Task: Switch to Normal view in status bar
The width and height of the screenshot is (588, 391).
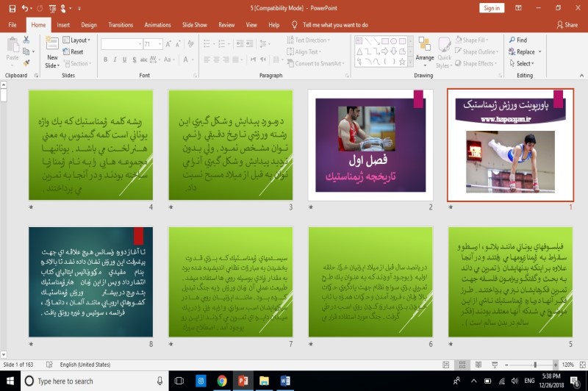Action: 446,365
